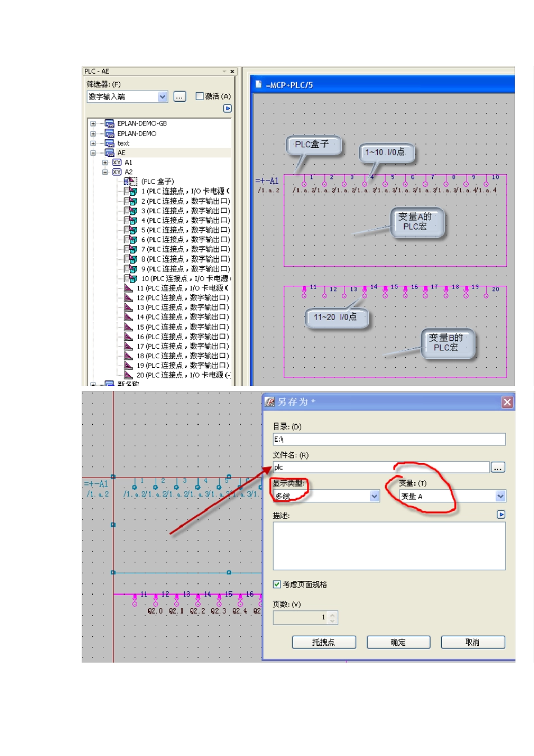Close the 另存为 dialog
Viewport: 534px width, 756px height.
tap(507, 402)
